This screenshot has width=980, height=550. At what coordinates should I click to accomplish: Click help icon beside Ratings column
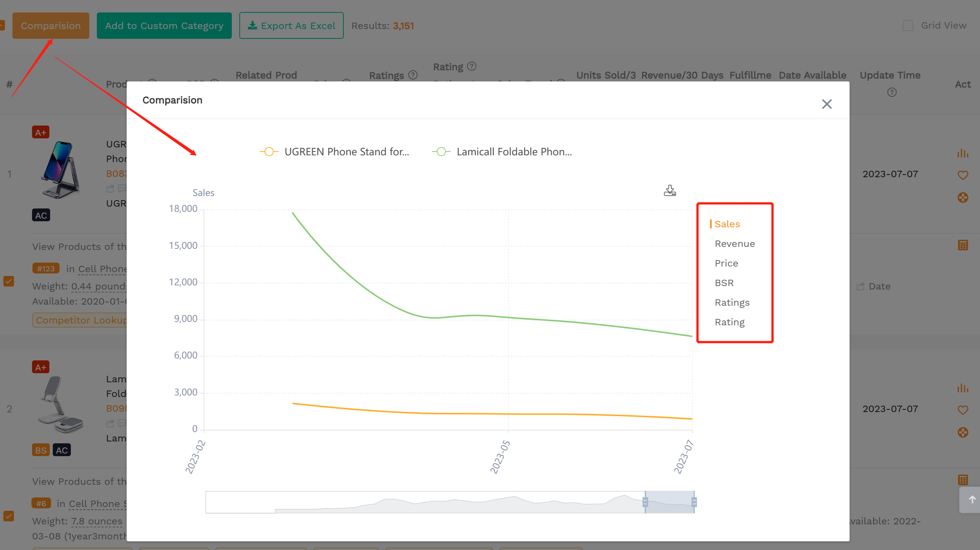413,75
